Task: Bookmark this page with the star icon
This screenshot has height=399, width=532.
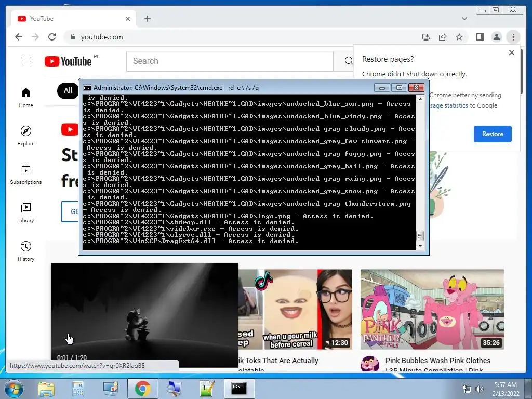Action: [459, 37]
